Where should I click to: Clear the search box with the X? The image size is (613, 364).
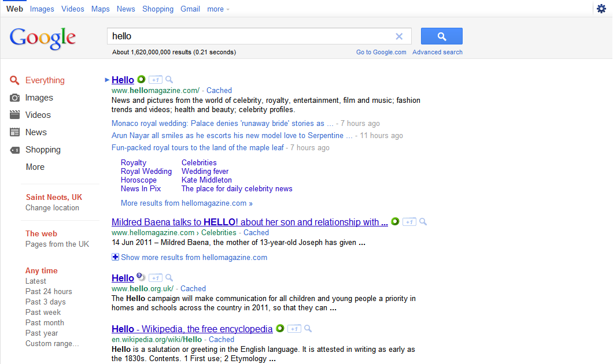tap(399, 36)
